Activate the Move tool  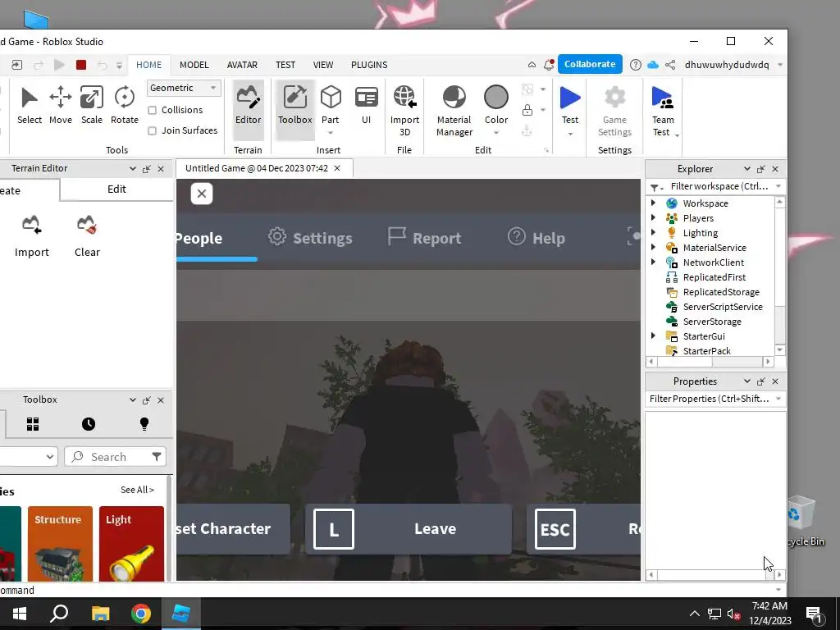pyautogui.click(x=61, y=106)
